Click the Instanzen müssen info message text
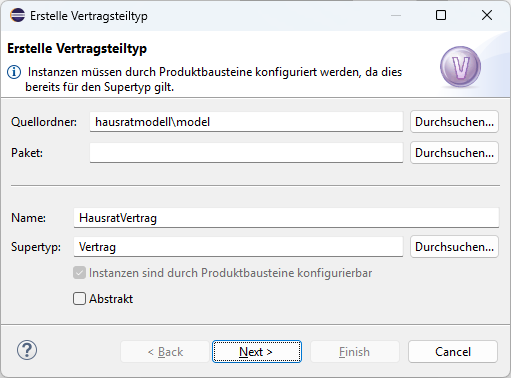Screen dimensions: 511x378 (214, 79)
